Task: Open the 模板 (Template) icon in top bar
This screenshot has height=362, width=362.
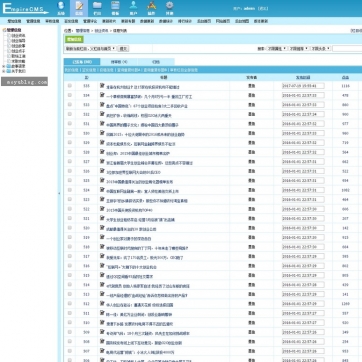Action: (115, 8)
